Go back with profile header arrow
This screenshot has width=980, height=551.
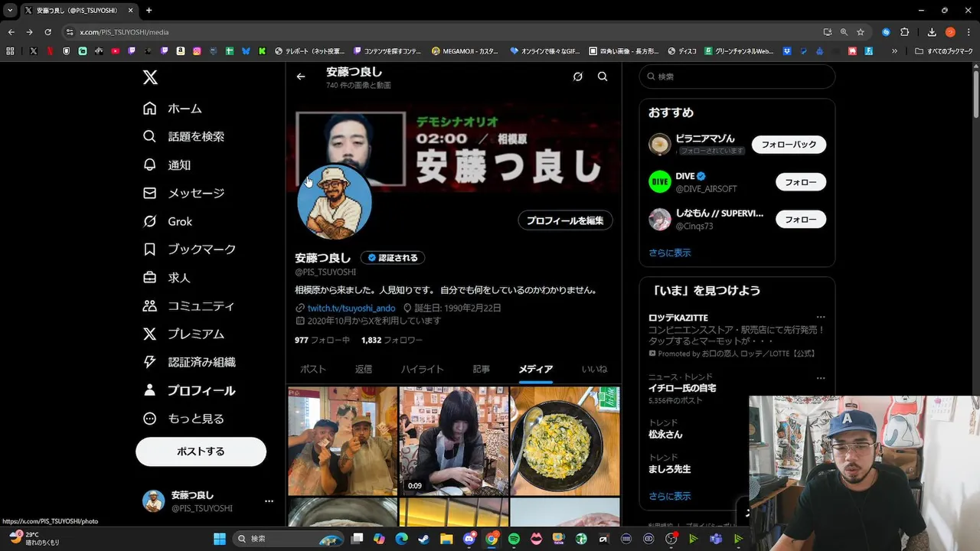pos(301,77)
